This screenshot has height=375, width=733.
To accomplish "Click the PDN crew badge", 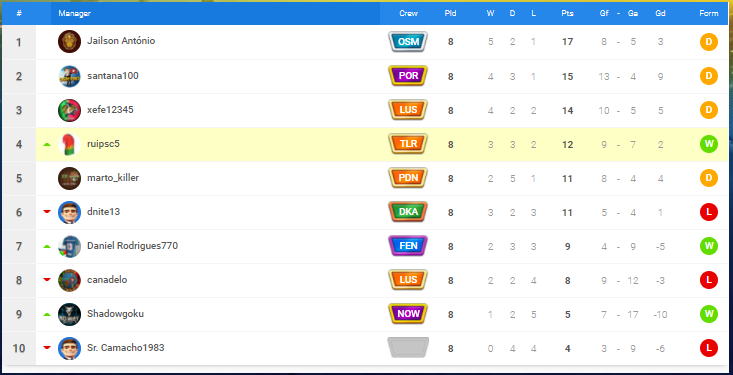I will point(408,178).
